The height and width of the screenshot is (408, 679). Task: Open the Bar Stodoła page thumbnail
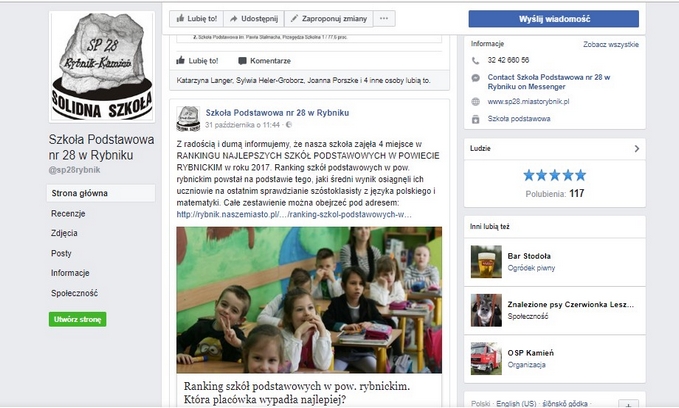click(486, 262)
